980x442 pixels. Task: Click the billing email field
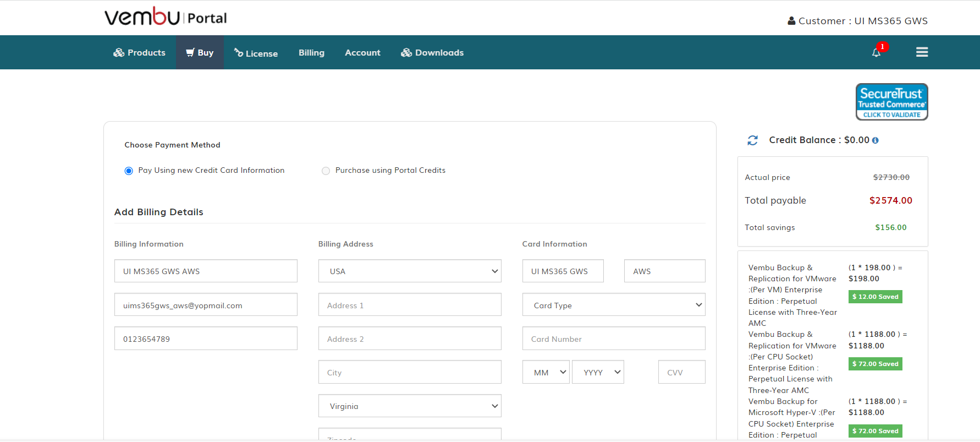point(206,305)
